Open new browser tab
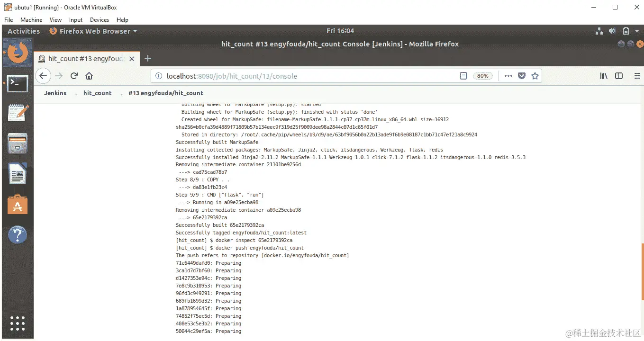 point(148,58)
